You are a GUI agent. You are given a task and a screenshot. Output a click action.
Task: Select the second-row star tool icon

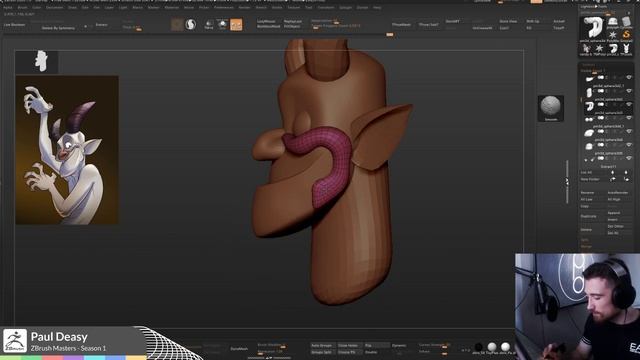pos(599,49)
